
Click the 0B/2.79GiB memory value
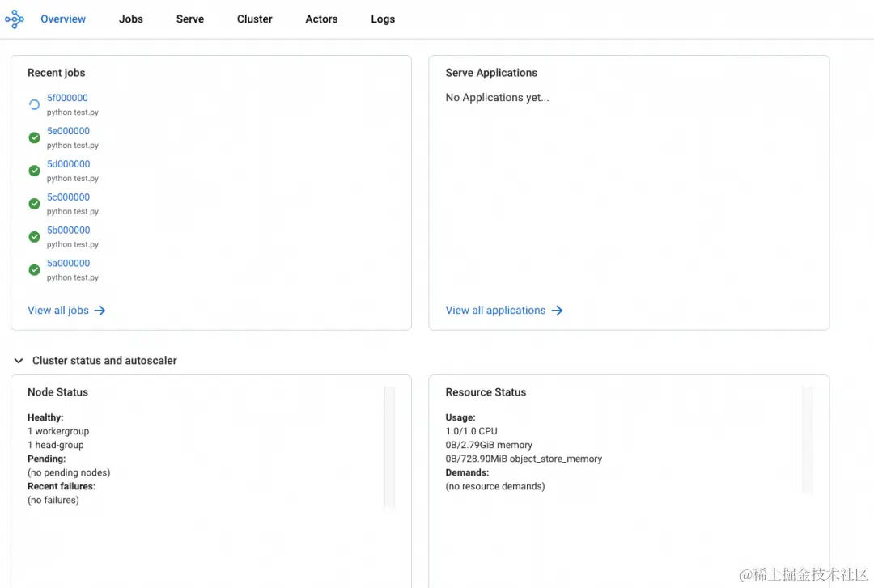[489, 446]
